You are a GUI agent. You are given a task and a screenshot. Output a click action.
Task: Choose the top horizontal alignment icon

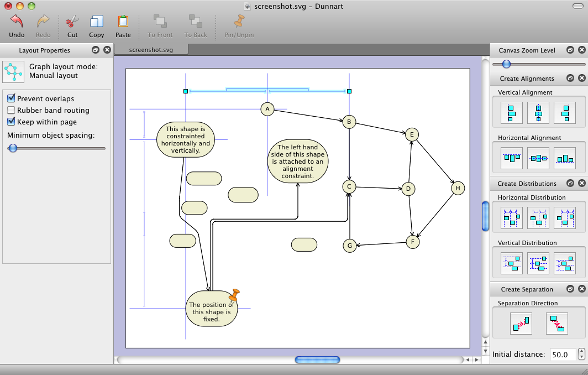click(x=511, y=158)
